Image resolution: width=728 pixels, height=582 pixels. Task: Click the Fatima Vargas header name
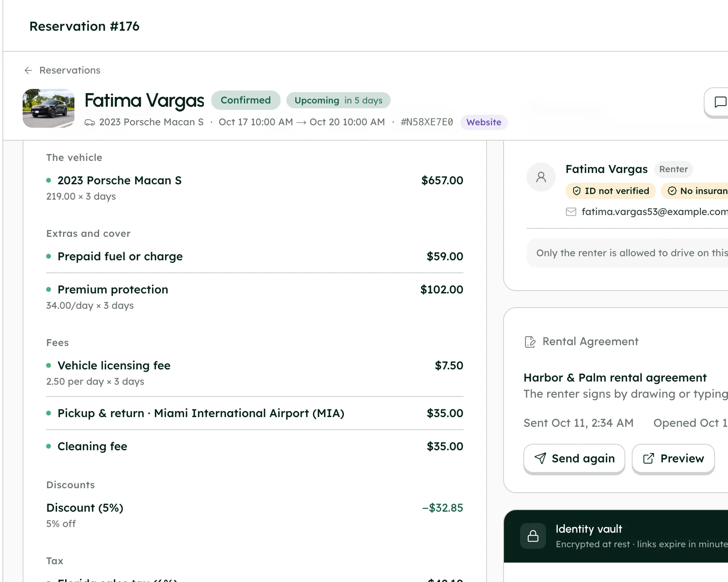(x=144, y=100)
